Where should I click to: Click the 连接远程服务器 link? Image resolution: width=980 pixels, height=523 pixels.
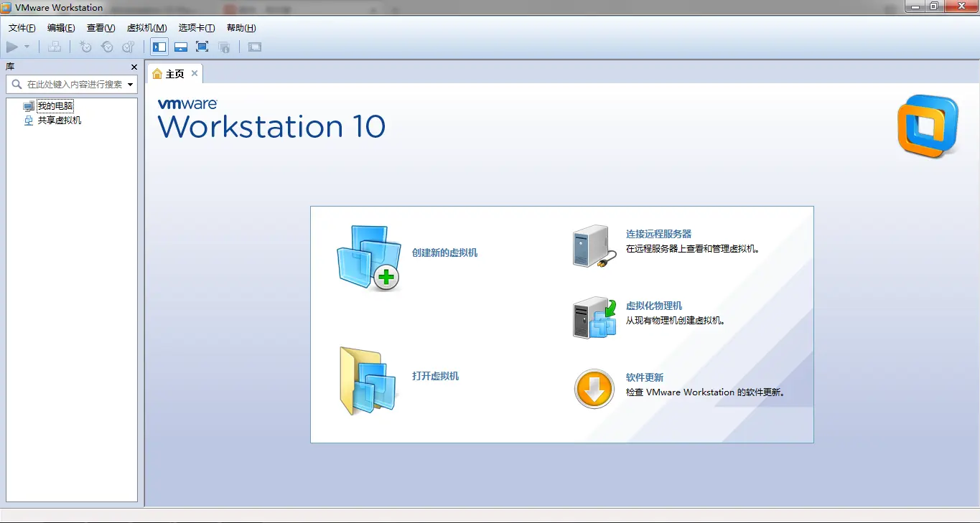click(658, 234)
